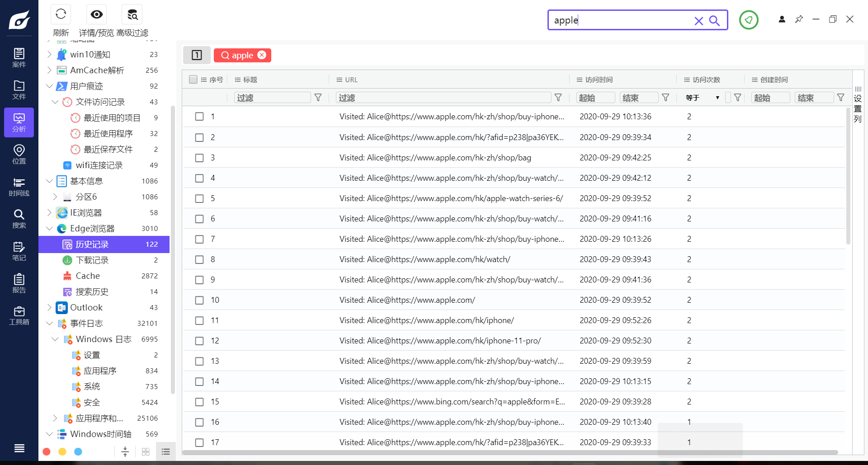Check the row 8 checkbox

click(199, 259)
